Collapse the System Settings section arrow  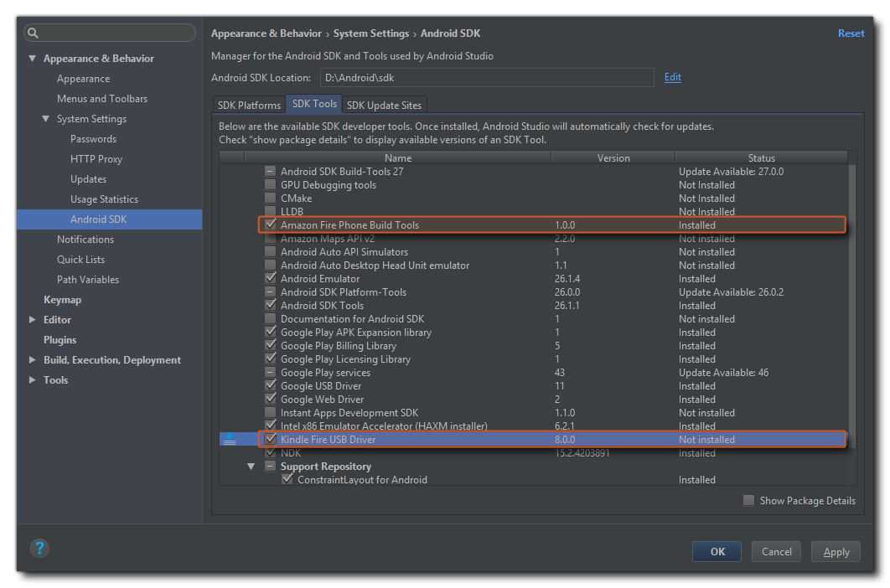coord(46,119)
